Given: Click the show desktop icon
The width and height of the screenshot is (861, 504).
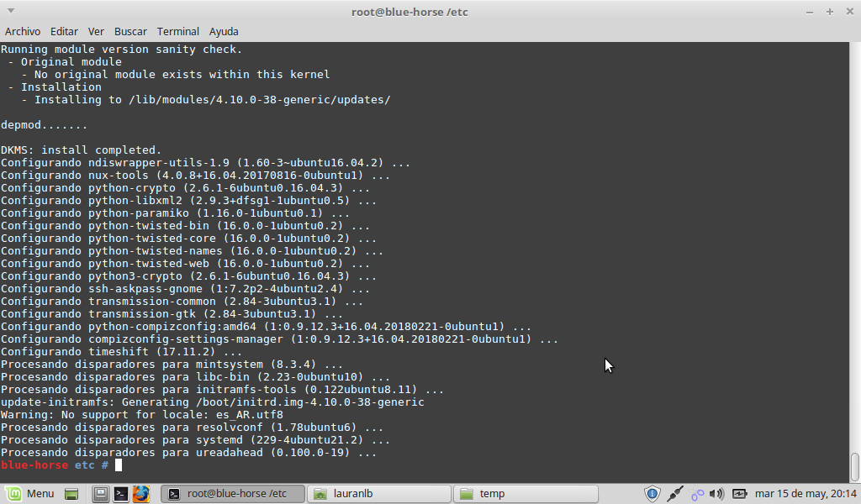Looking at the screenshot, I should pos(72,493).
